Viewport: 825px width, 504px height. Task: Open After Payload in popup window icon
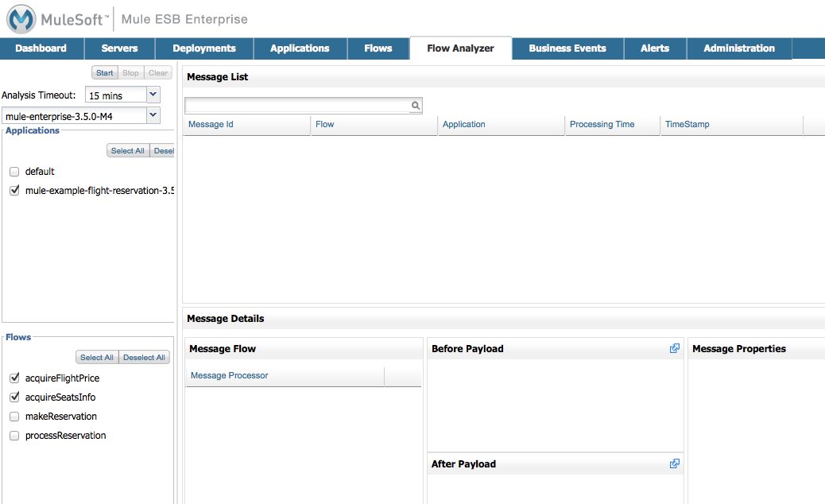(675, 463)
